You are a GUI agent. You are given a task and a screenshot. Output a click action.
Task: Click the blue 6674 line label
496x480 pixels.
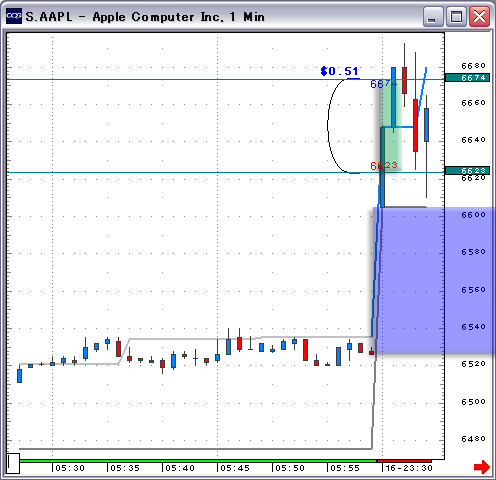tap(384, 84)
